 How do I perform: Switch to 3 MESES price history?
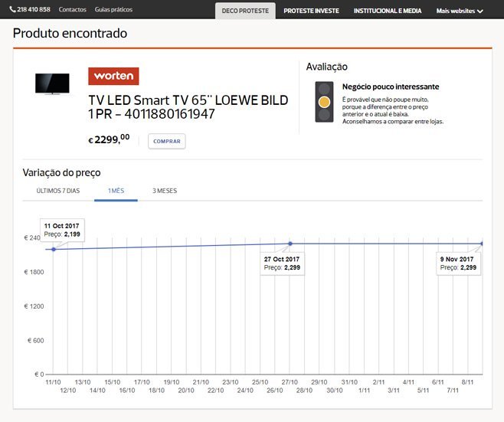click(x=165, y=191)
